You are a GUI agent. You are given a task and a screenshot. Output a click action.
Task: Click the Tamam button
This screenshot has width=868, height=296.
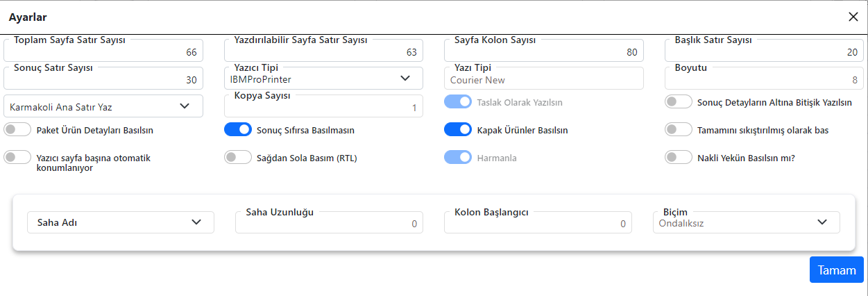tap(836, 270)
